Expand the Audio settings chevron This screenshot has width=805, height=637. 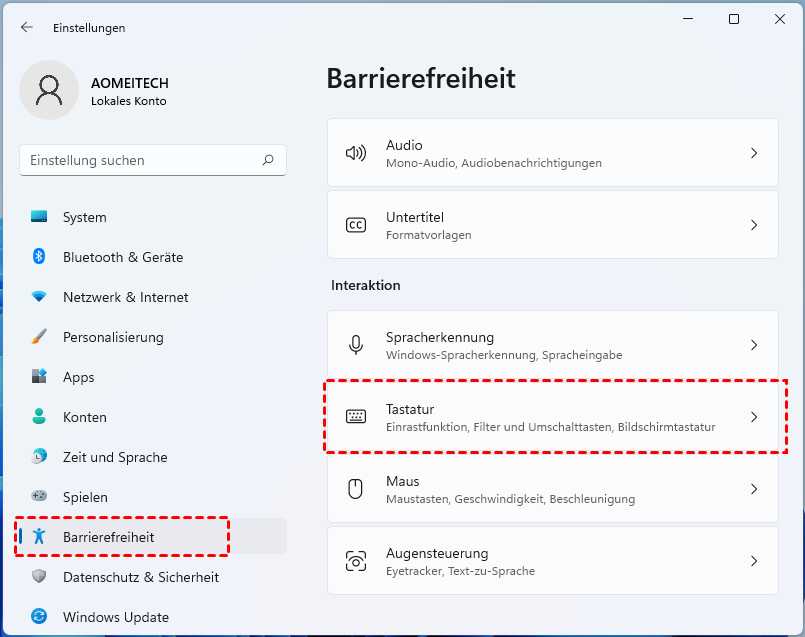(x=754, y=153)
